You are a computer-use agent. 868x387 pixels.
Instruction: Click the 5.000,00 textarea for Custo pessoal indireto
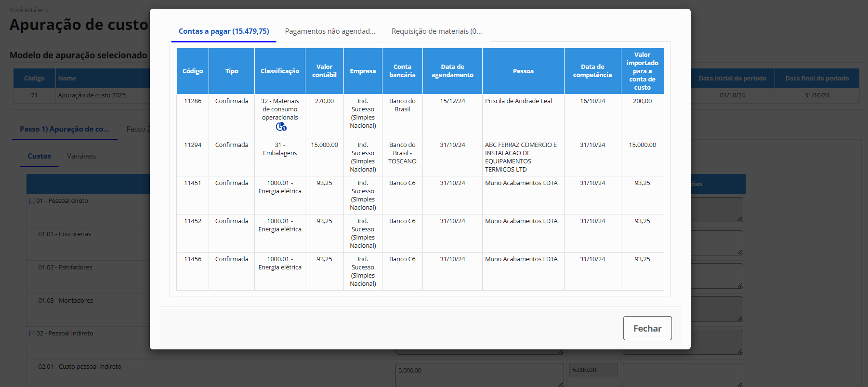(479, 374)
